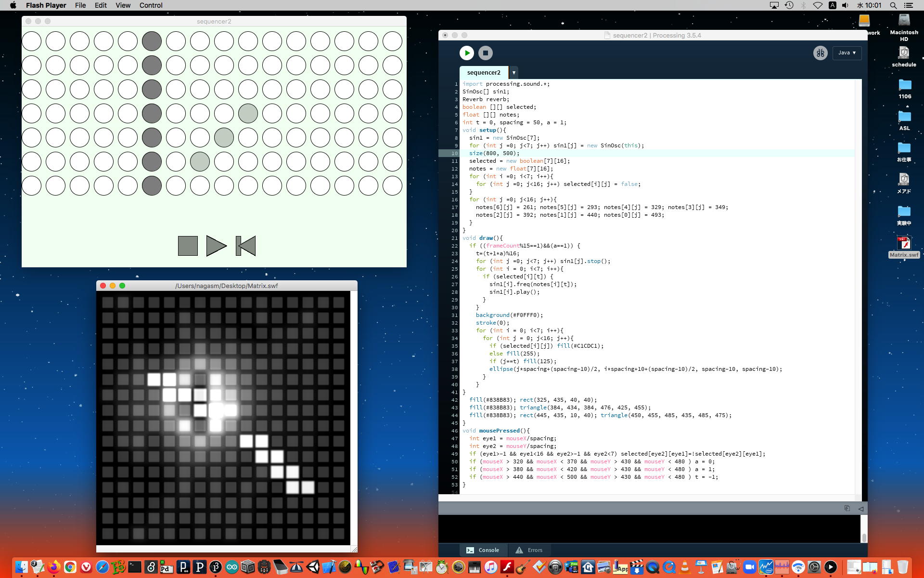Viewport: 924px width, 578px height.
Task: Click the console vertical scrollbar thumb
Action: pyautogui.click(x=864, y=538)
